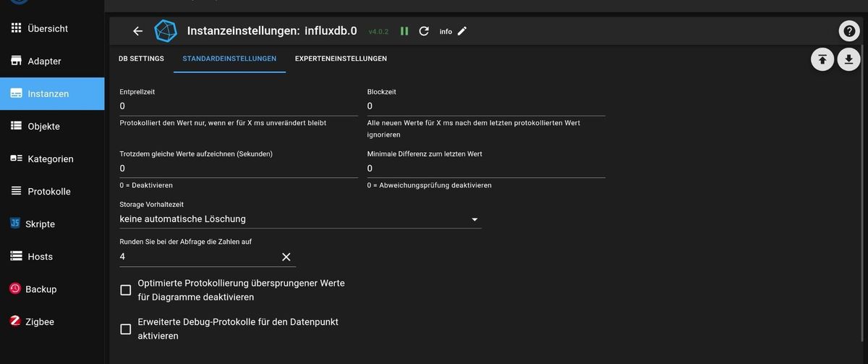Viewport: 868px width, 364px height.
Task: Click the pencil icon next to info
Action: pyautogui.click(x=463, y=31)
